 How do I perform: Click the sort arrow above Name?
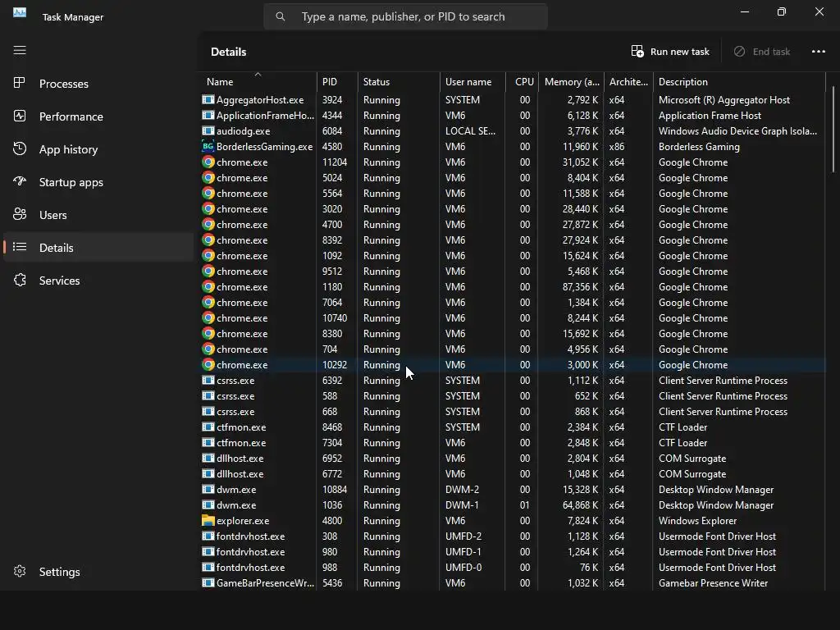pos(258,74)
